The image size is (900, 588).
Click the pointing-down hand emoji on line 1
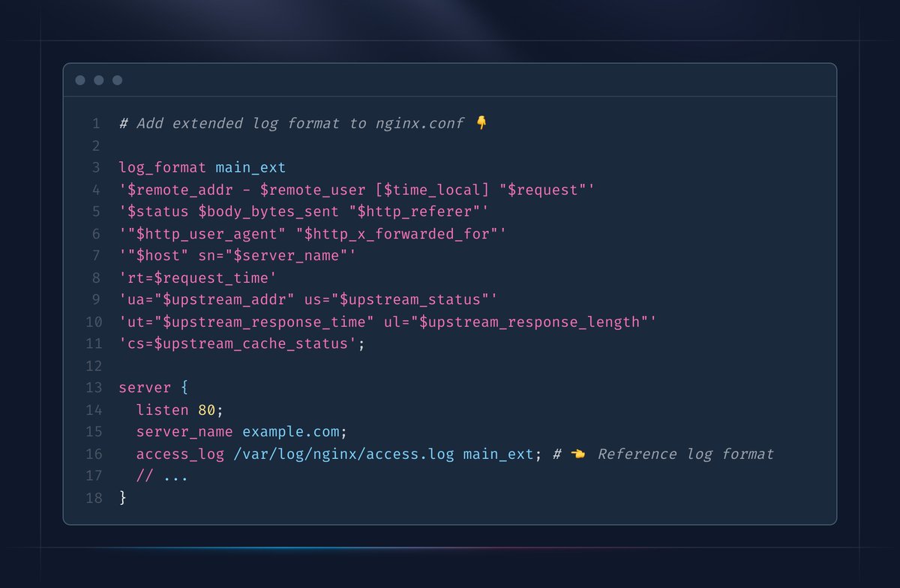click(482, 123)
